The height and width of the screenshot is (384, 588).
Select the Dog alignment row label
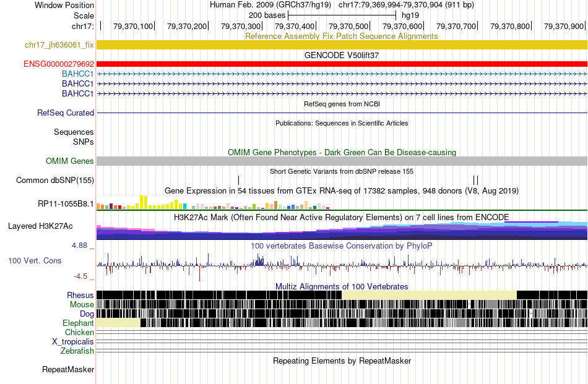tap(87, 314)
